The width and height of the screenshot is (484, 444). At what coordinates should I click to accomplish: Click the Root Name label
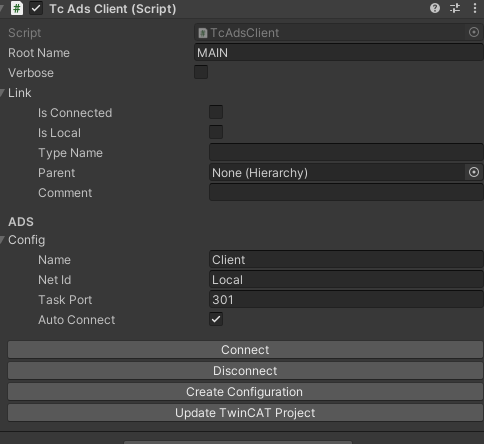39,53
